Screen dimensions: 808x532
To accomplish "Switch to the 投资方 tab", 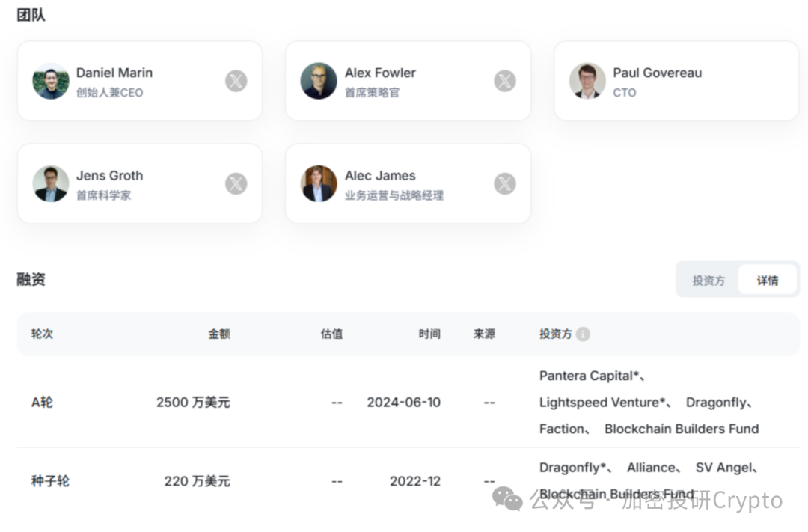I will click(708, 281).
